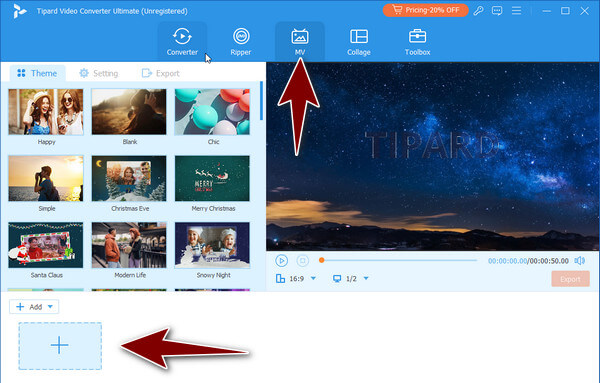
Task: Play the preview video
Action: pos(282,261)
